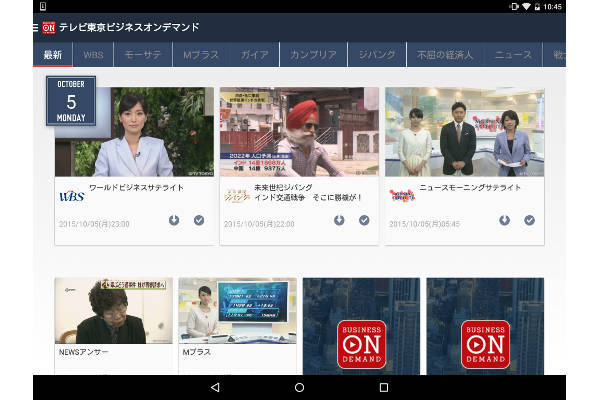Toggle the check mark on ニュースモーニングサテライト
The width and height of the screenshot is (600, 400).
(530, 220)
